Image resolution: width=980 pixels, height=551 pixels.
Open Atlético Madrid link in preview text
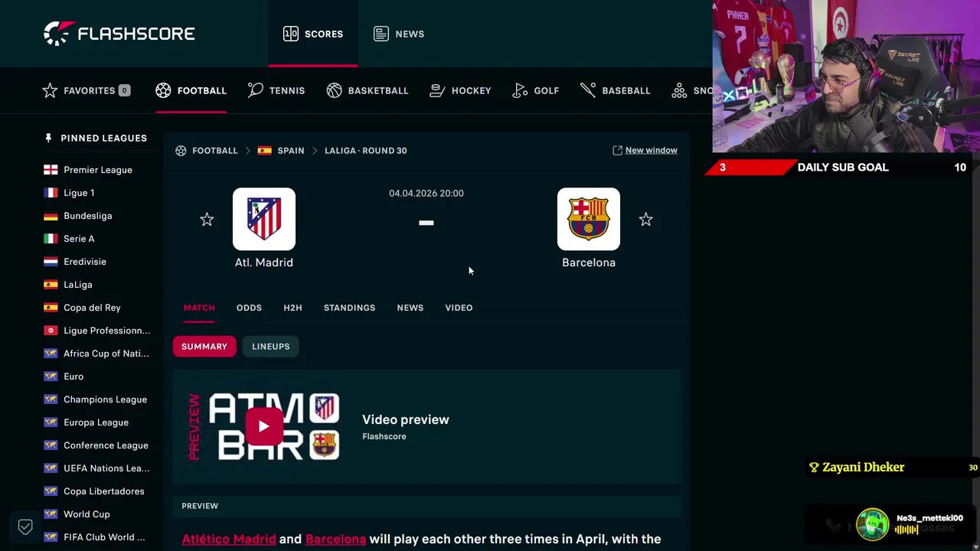click(x=229, y=539)
